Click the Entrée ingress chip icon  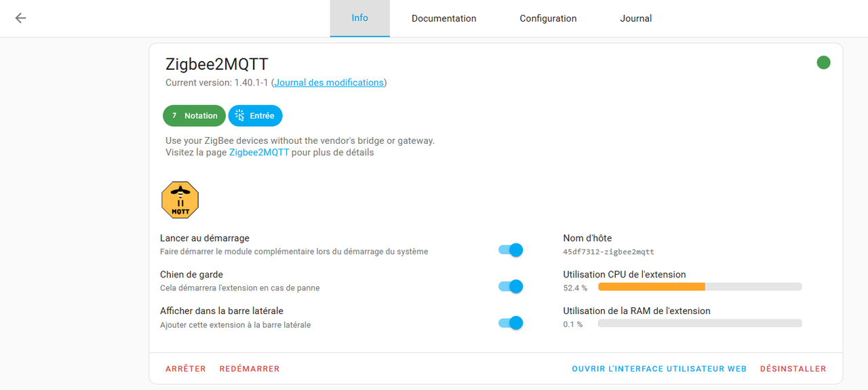pos(239,116)
